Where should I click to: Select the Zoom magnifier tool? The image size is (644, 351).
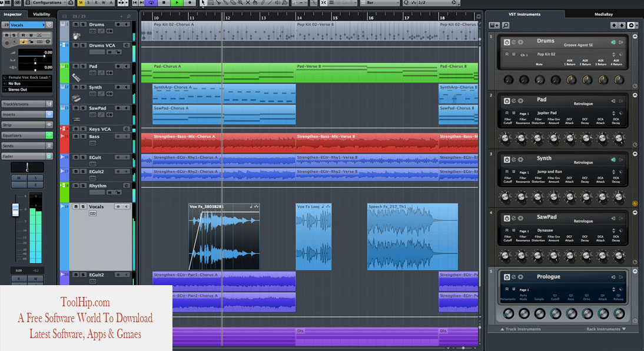pyautogui.click(x=240, y=2)
